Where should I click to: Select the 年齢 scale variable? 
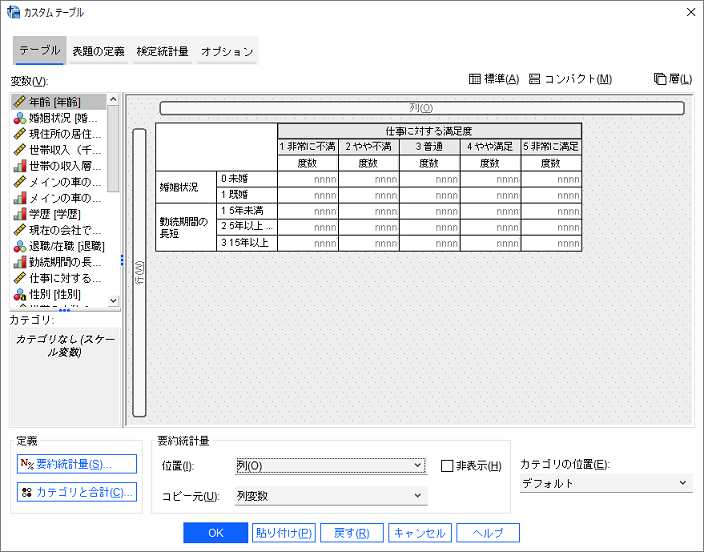click(x=60, y=101)
